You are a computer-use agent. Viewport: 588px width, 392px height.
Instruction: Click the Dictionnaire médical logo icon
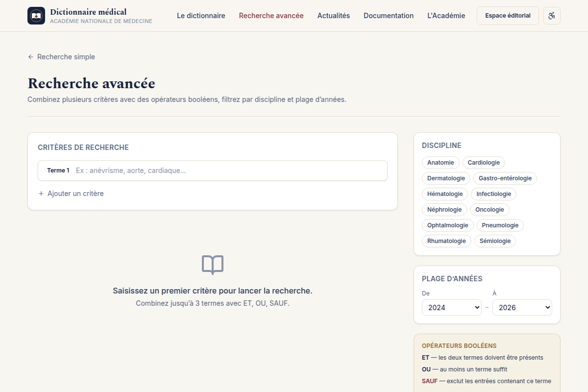[36, 16]
